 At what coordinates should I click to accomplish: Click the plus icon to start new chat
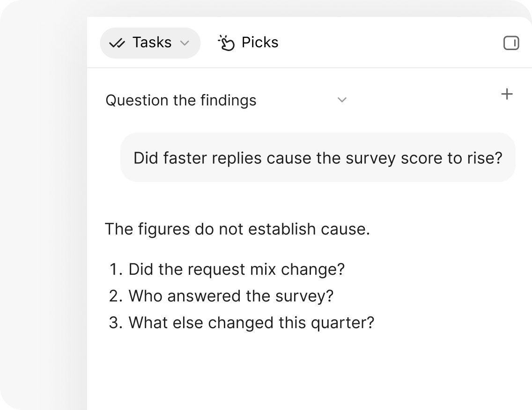coord(507,94)
